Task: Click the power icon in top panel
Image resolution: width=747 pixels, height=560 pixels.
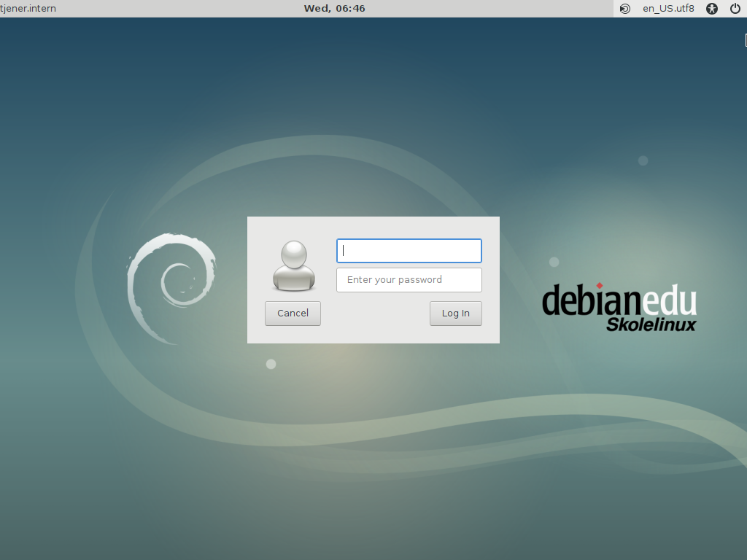Action: tap(735, 9)
